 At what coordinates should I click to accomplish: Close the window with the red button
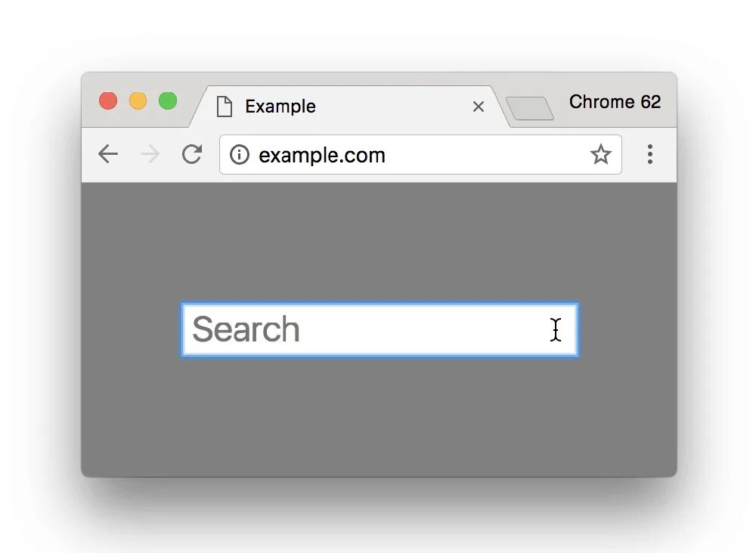pos(108,100)
